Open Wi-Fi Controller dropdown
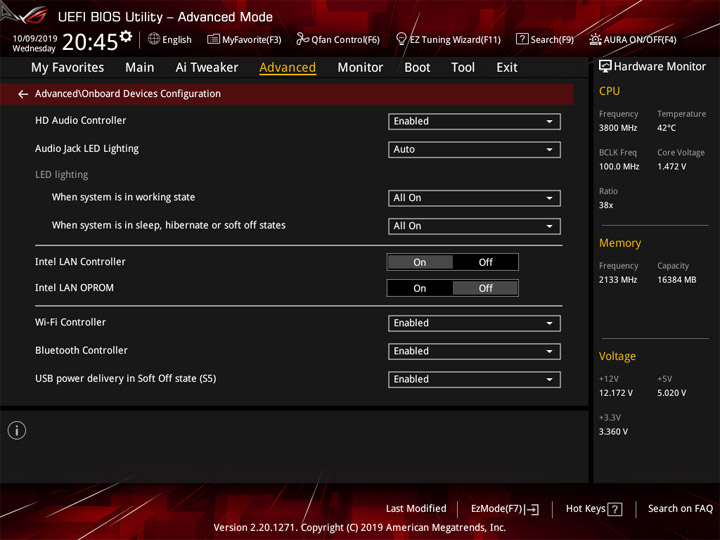This screenshot has width=720, height=540. (x=474, y=323)
